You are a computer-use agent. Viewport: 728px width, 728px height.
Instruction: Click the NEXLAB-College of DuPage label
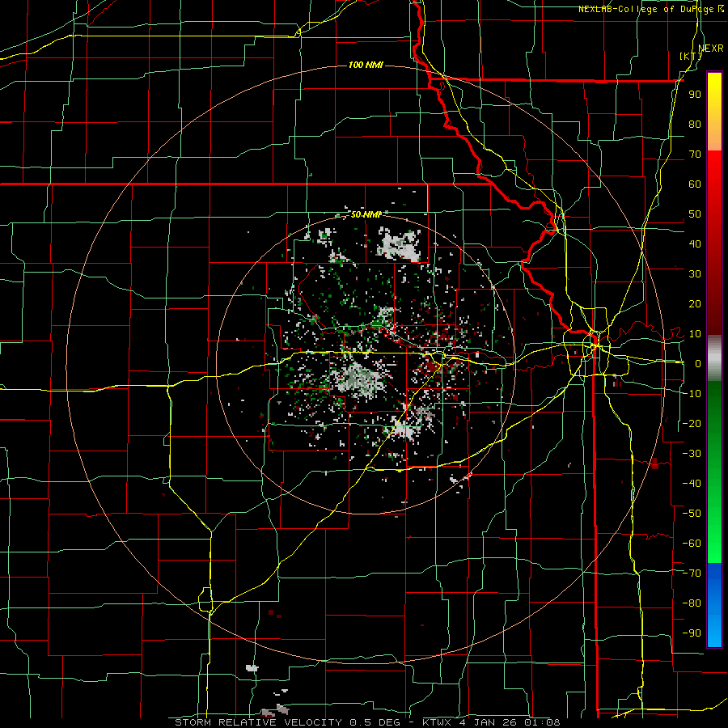click(647, 9)
